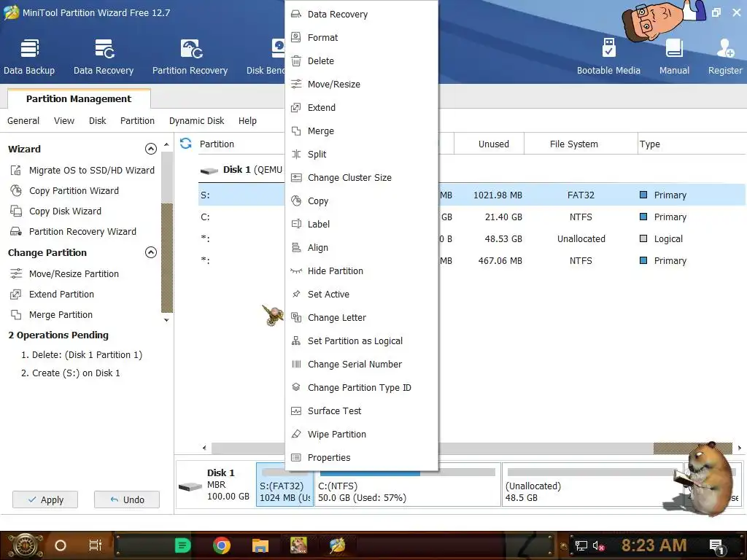Select Disk 1 MBR in disk map
Screen dimensions: 747x560
click(215, 485)
